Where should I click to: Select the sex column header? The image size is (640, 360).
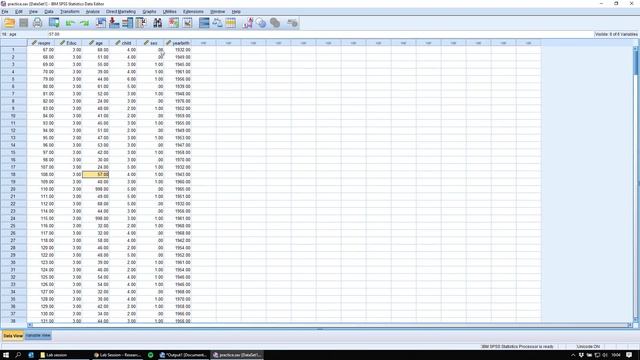(x=150, y=43)
